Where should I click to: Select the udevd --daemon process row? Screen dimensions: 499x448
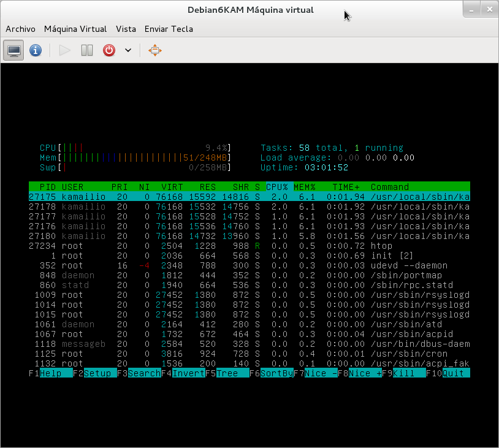click(249, 265)
